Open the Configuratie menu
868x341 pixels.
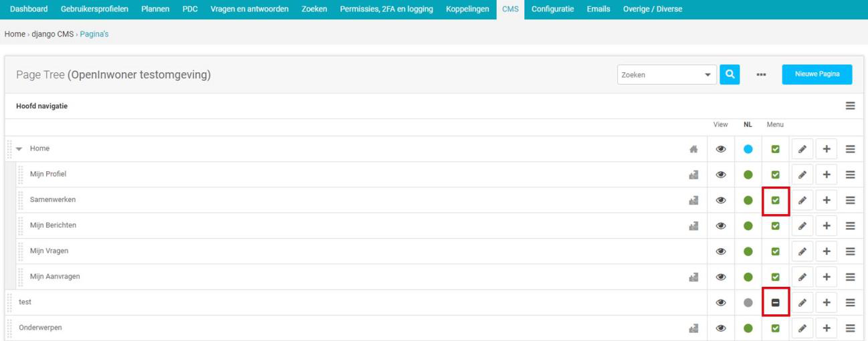(x=552, y=9)
